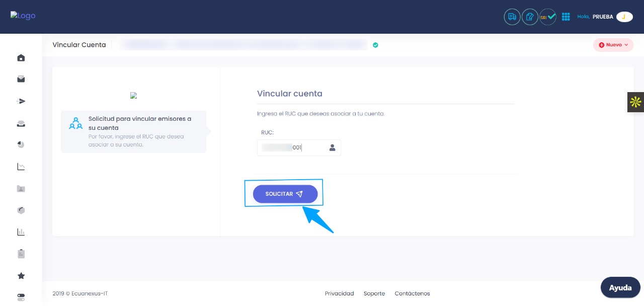Click the Ayuda help button
This screenshot has height=306, width=644.
pos(620,288)
